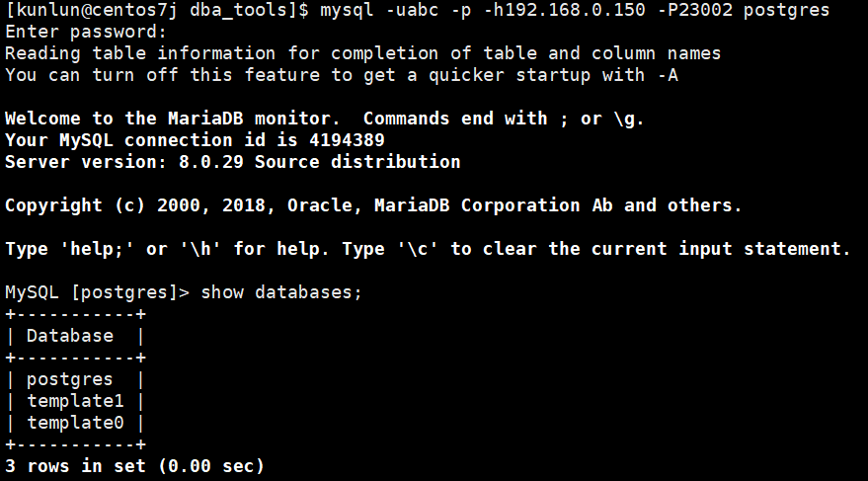Select the 'template1' database row
The width and height of the screenshot is (868, 481).
tap(75, 401)
